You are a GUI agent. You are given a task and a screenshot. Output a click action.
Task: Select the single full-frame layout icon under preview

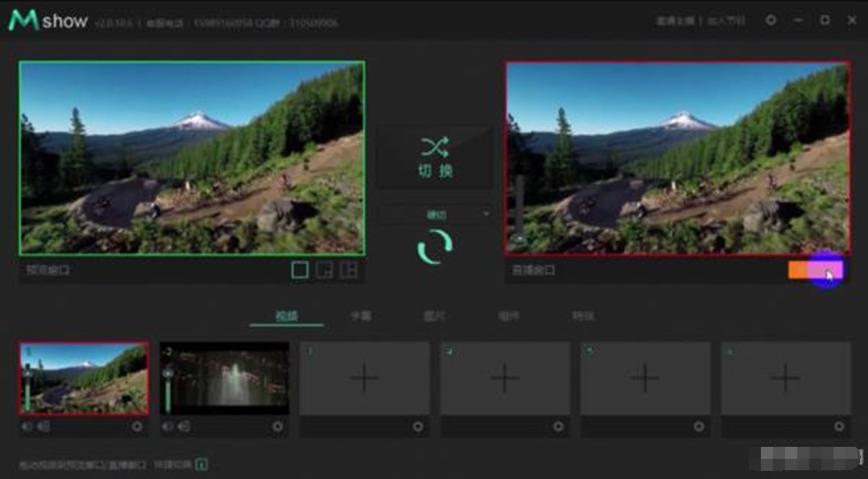[x=300, y=270]
